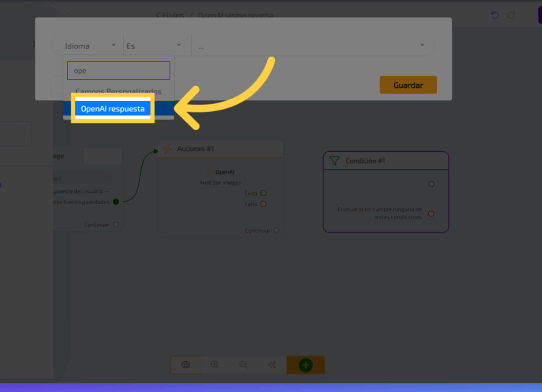Choose Campos Personalizados option in list

click(118, 92)
